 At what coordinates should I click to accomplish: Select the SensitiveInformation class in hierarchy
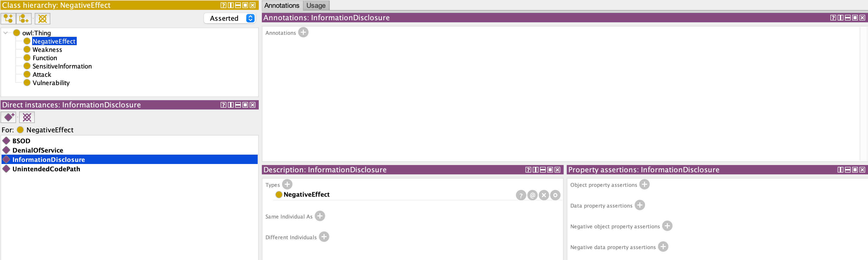point(62,66)
